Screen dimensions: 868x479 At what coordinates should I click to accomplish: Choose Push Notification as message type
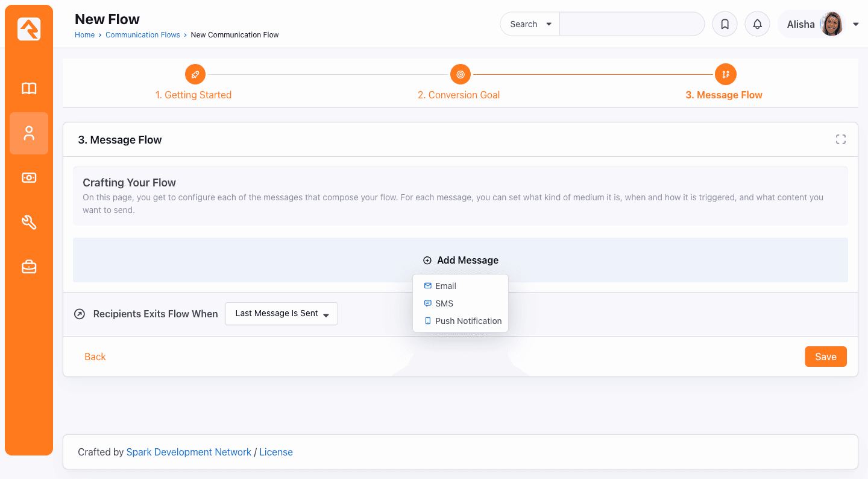pyautogui.click(x=468, y=320)
